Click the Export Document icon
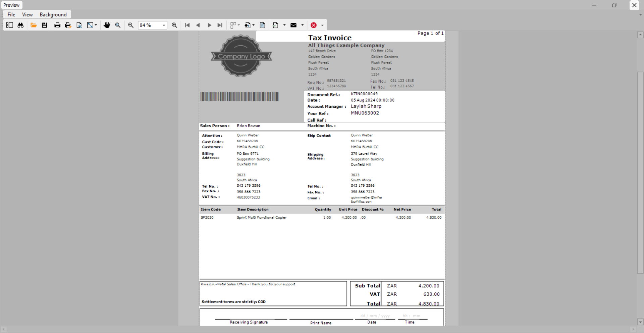 coord(276,25)
